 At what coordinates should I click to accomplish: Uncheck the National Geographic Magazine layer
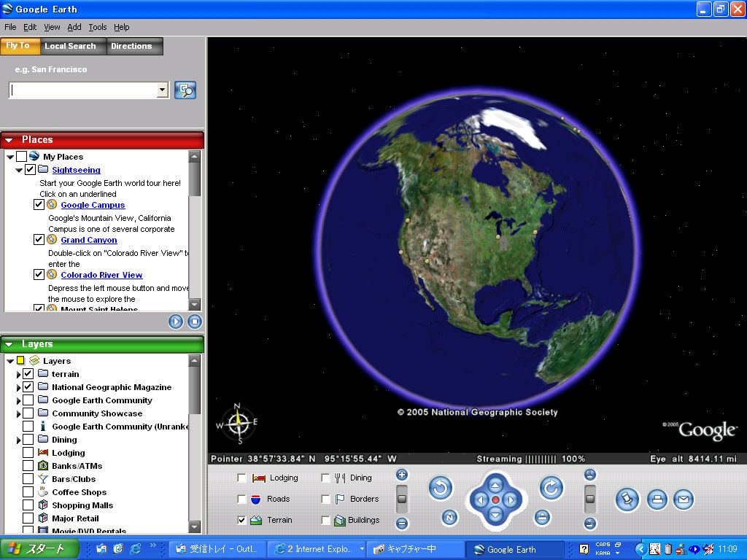coord(28,386)
